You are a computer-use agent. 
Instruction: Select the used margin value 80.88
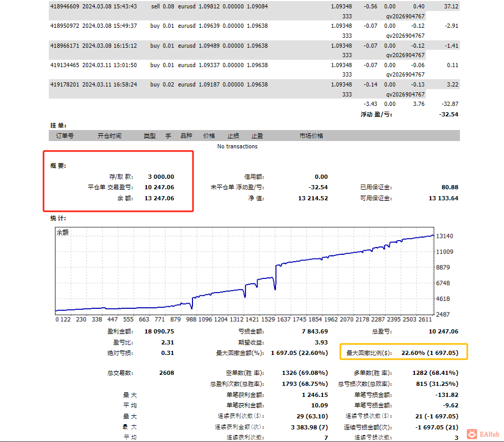point(449,187)
